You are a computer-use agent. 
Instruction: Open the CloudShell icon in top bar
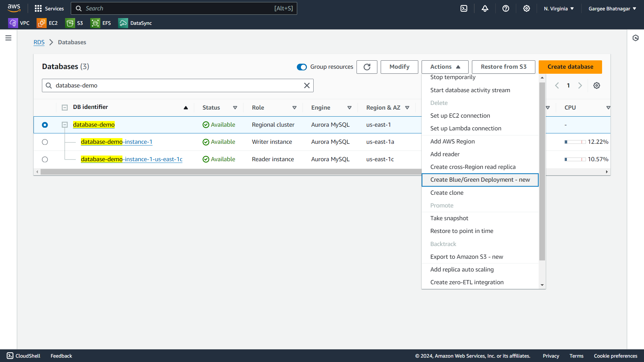click(x=464, y=8)
